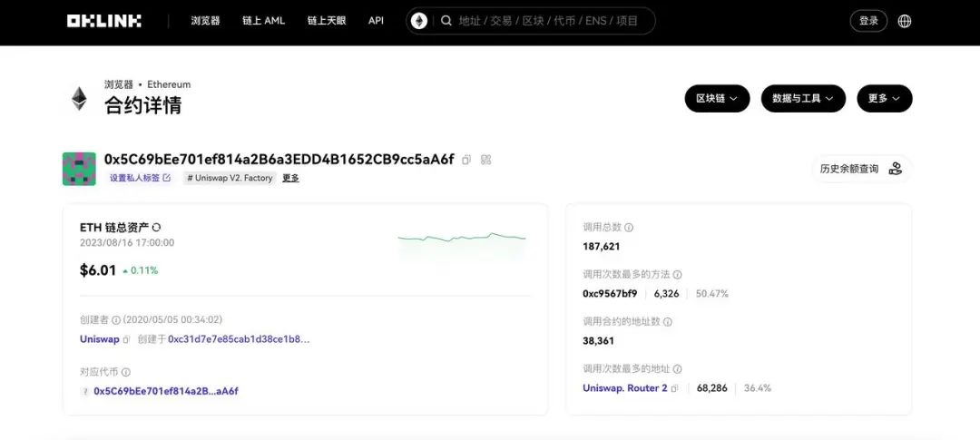Click the 登录 login button

[x=868, y=21]
